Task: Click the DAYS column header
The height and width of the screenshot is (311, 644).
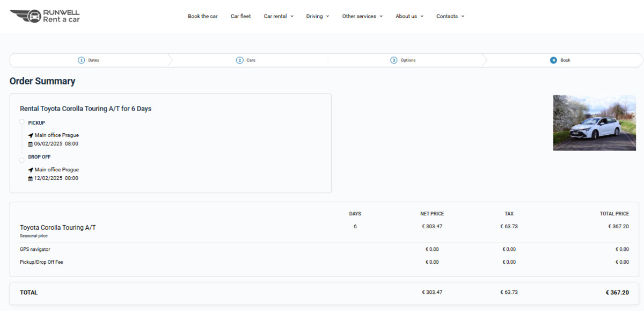Action: pos(355,214)
